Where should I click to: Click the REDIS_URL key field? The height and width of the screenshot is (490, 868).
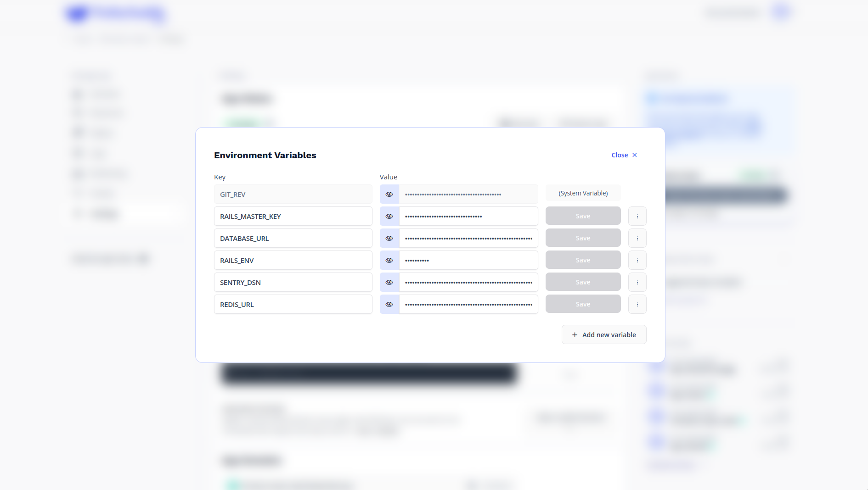(293, 304)
